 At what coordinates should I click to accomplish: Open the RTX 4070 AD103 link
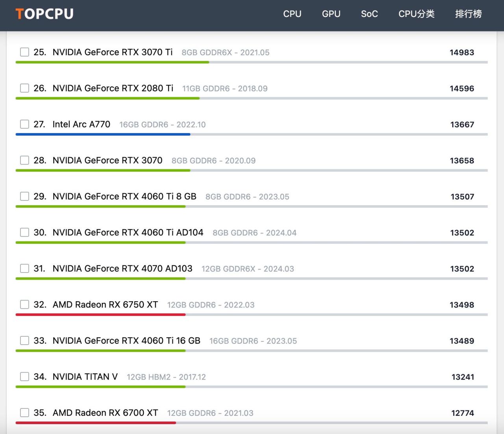coord(122,269)
